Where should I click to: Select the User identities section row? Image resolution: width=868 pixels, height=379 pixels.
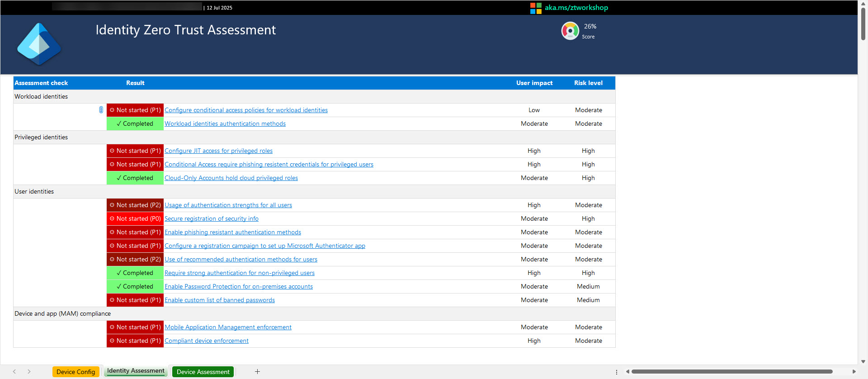click(x=314, y=191)
